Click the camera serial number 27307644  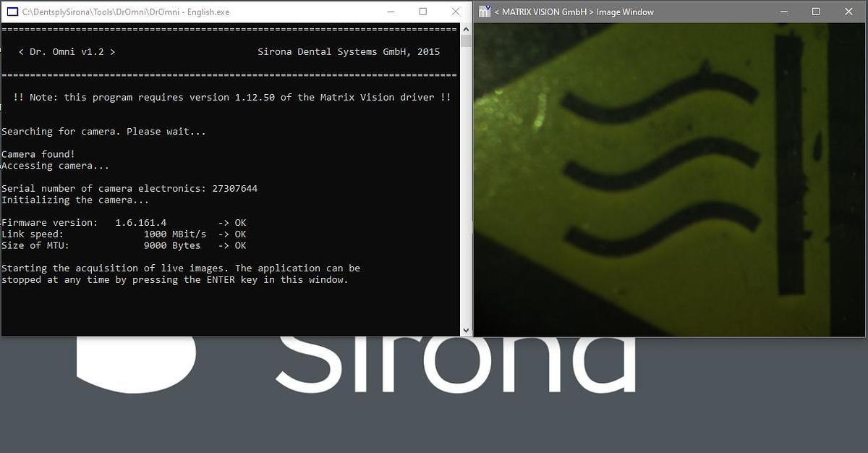click(234, 189)
